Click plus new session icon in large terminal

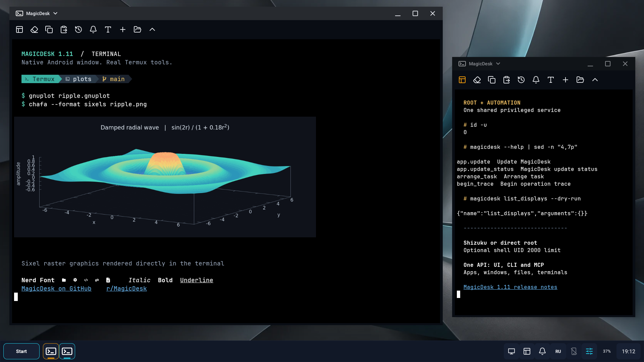[x=123, y=29]
